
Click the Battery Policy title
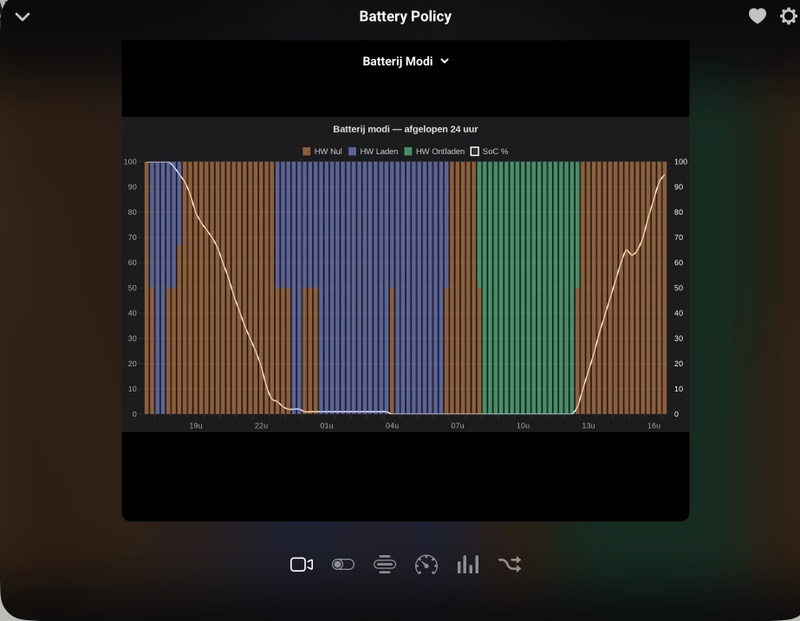point(405,16)
